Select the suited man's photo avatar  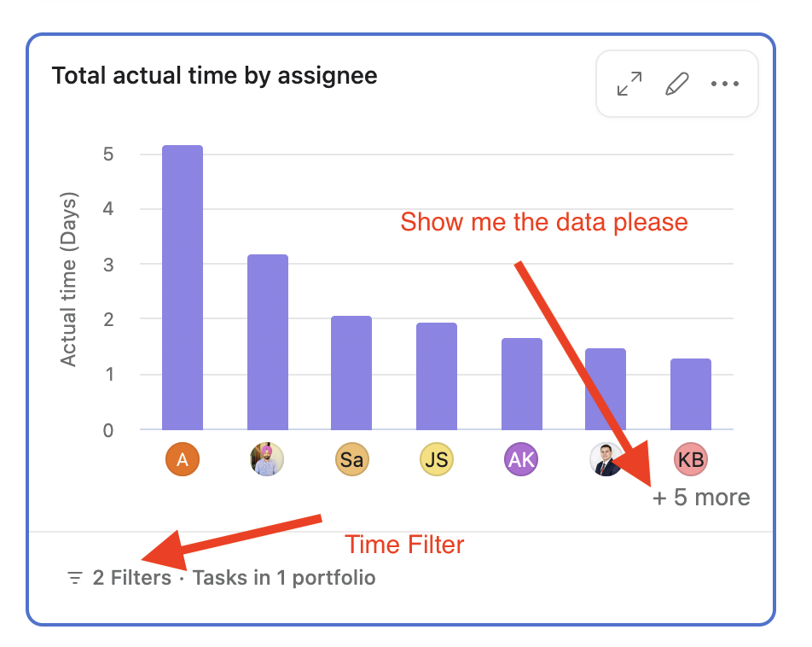[606, 459]
